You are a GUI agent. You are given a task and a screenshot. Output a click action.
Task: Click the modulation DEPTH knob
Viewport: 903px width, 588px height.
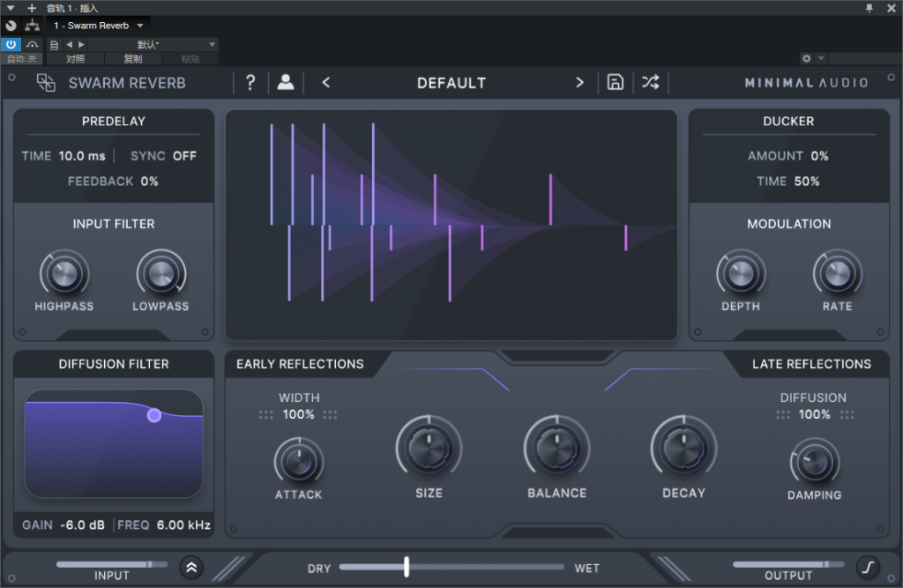coord(741,274)
